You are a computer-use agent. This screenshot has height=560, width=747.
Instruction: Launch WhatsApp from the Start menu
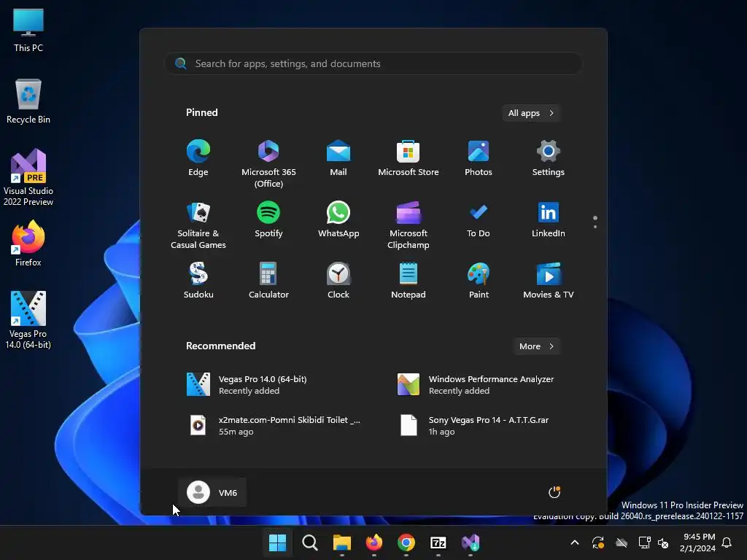pos(338,219)
